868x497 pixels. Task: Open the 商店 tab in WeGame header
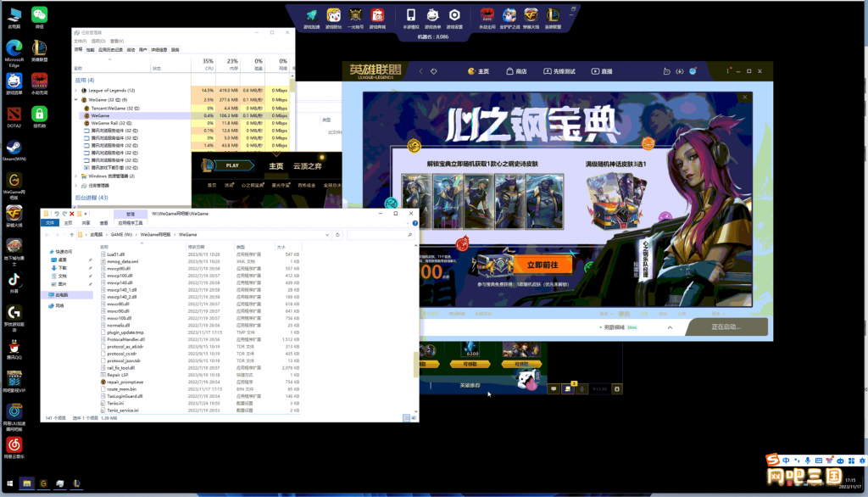pyautogui.click(x=516, y=71)
